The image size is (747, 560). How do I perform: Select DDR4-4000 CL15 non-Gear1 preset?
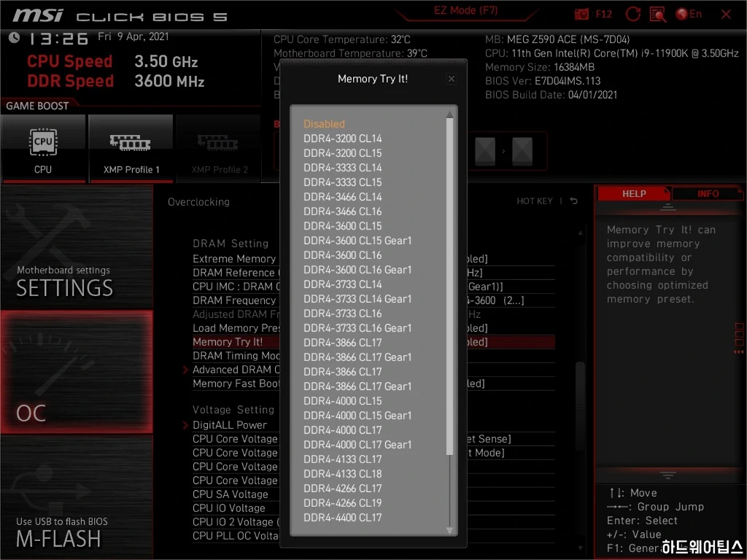[343, 401]
